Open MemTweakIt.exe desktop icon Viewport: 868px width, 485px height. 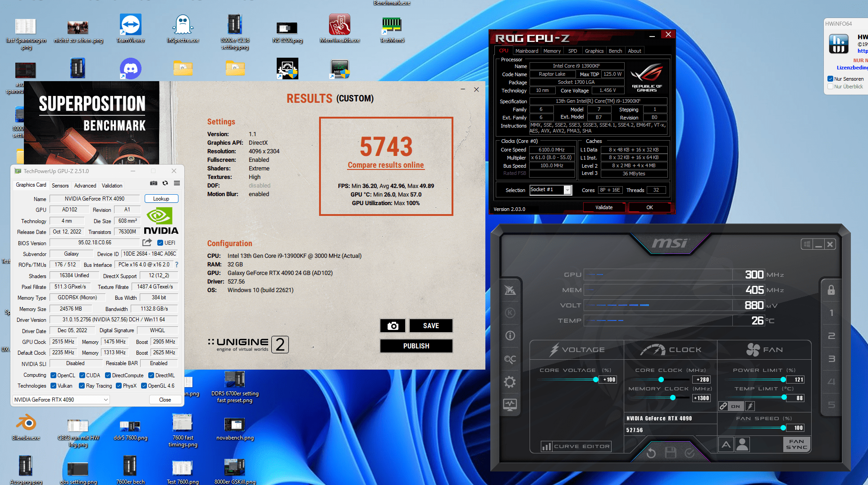pyautogui.click(x=340, y=28)
